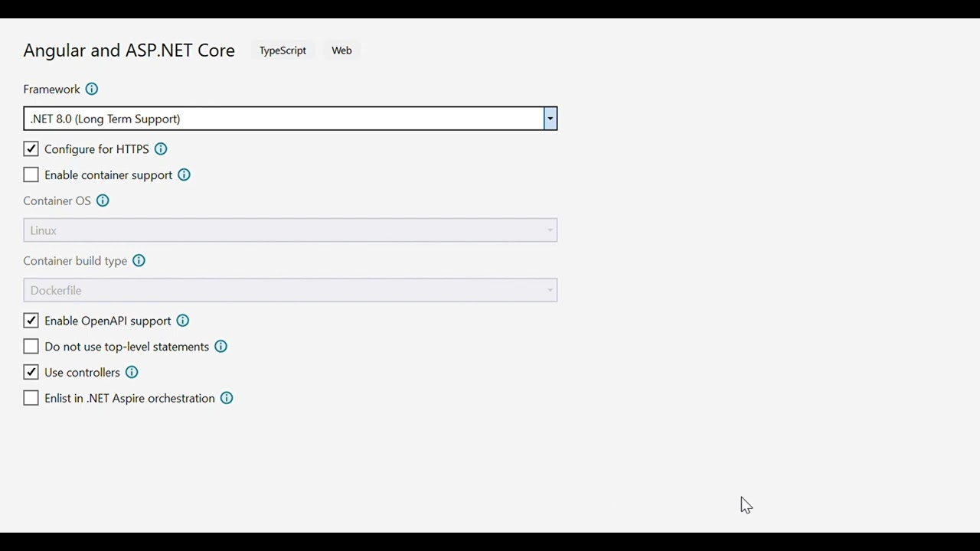This screenshot has height=551, width=980.
Task: Uncheck the Configure for HTTPS checkbox
Action: tap(31, 149)
